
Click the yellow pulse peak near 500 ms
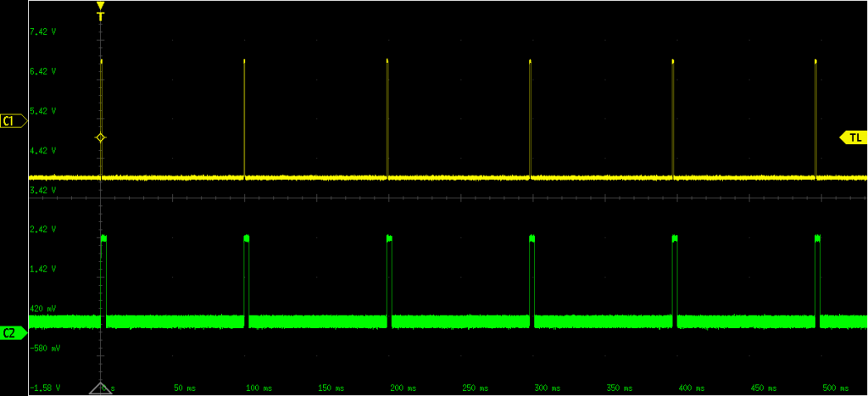coord(815,62)
